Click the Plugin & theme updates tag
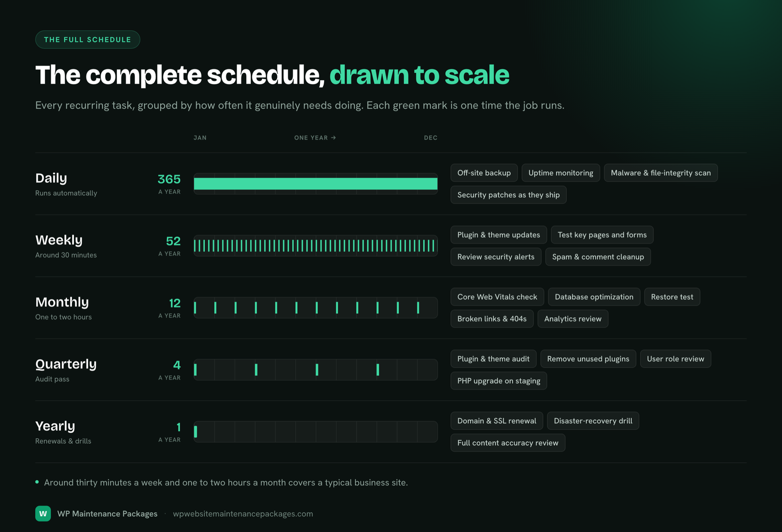The width and height of the screenshot is (782, 532). click(x=499, y=235)
